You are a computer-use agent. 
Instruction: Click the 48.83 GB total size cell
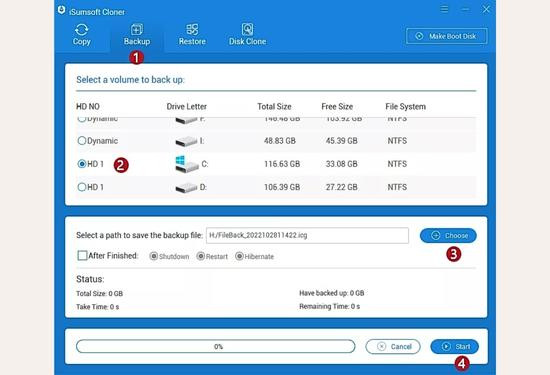tap(280, 141)
